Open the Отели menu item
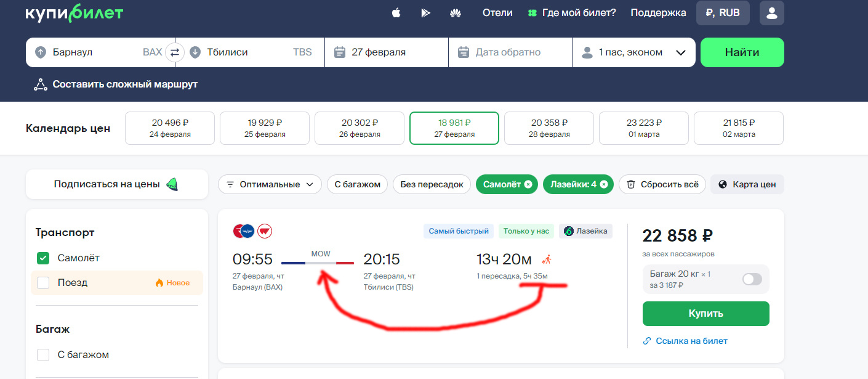Screen dimensions: 868x379 point(497,12)
